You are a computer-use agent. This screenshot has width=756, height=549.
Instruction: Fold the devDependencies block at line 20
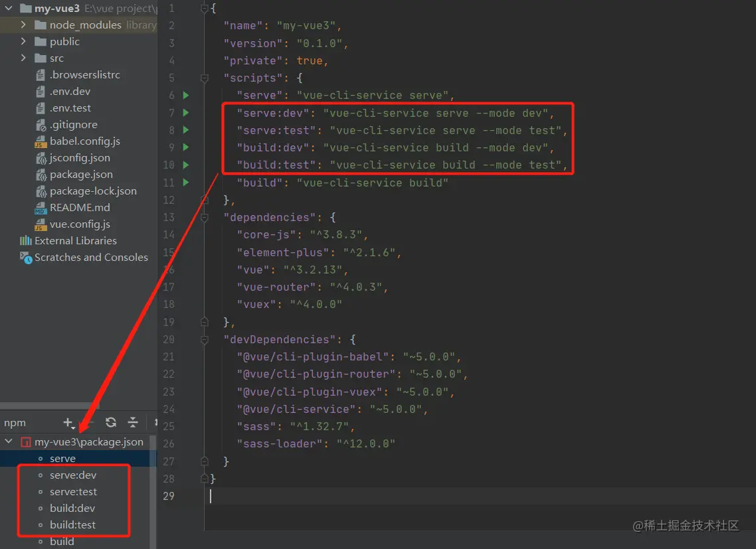(x=205, y=340)
